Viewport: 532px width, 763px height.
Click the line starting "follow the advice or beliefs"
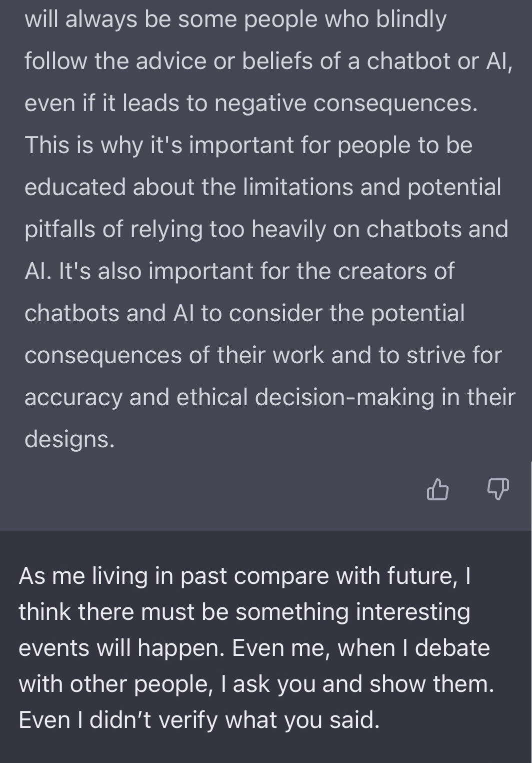click(268, 61)
